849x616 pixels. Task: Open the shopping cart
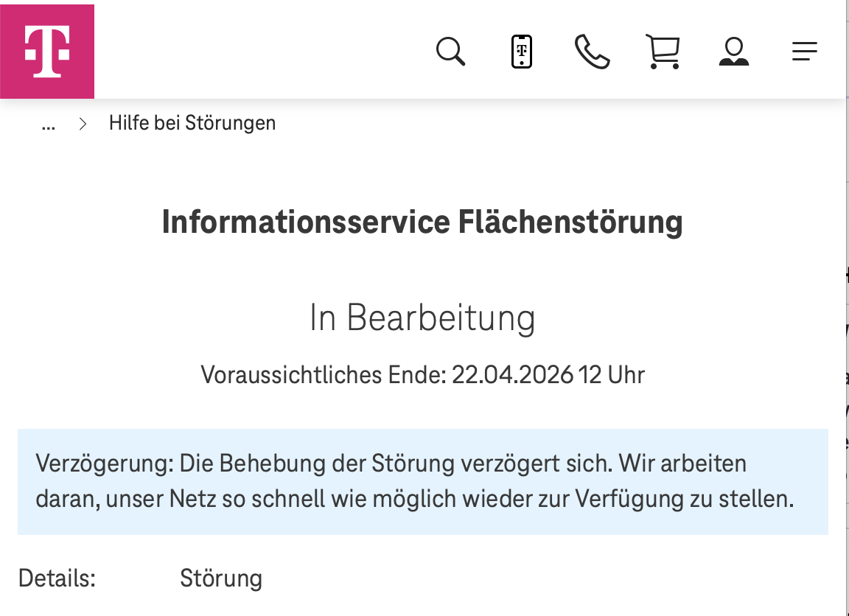663,52
